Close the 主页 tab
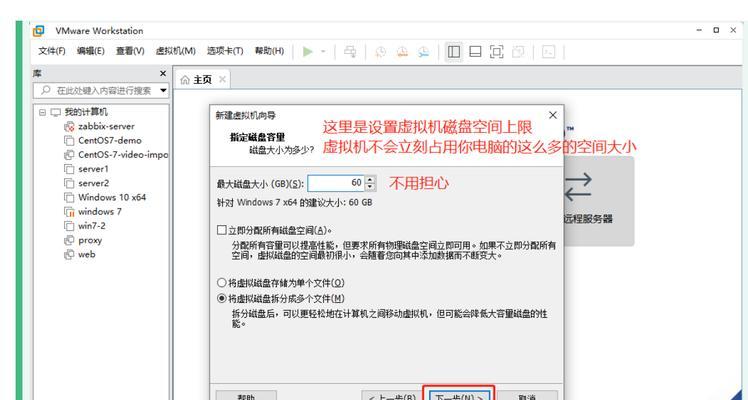748x400 pixels. tap(222, 80)
